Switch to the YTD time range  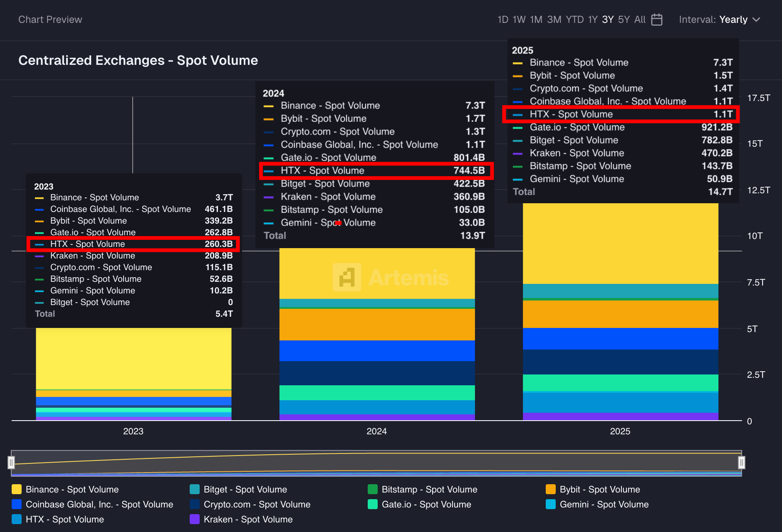[574, 20]
